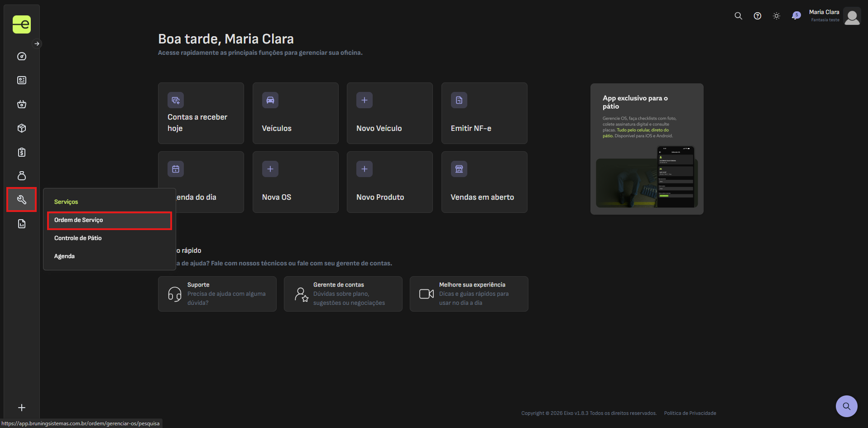868x428 pixels.
Task: Click the store icon on Vendas em aberto
Action: tap(459, 169)
